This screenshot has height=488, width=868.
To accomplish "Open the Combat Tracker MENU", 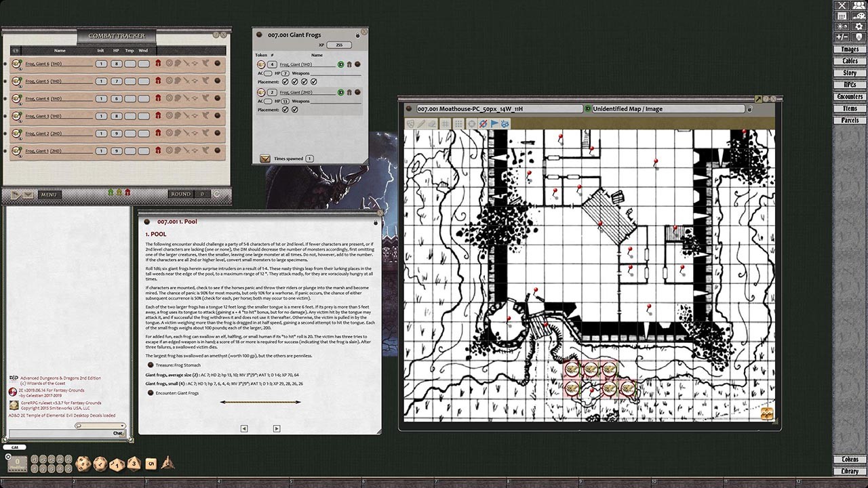I will coord(47,195).
